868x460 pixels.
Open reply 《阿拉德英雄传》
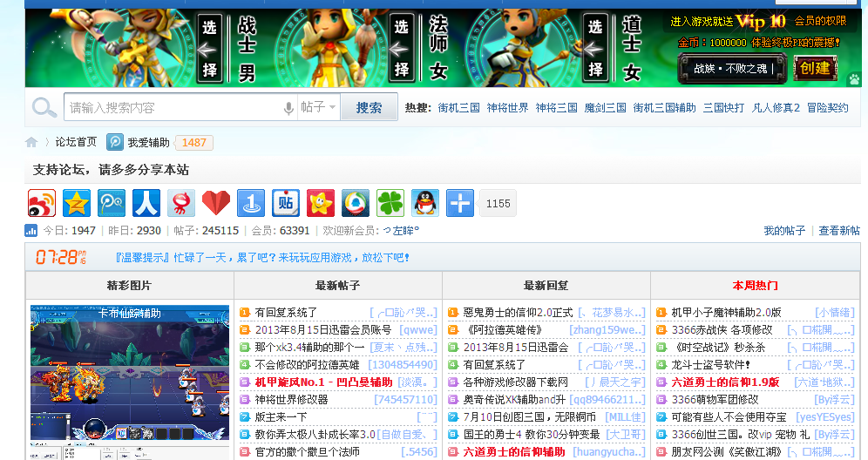coord(502,330)
